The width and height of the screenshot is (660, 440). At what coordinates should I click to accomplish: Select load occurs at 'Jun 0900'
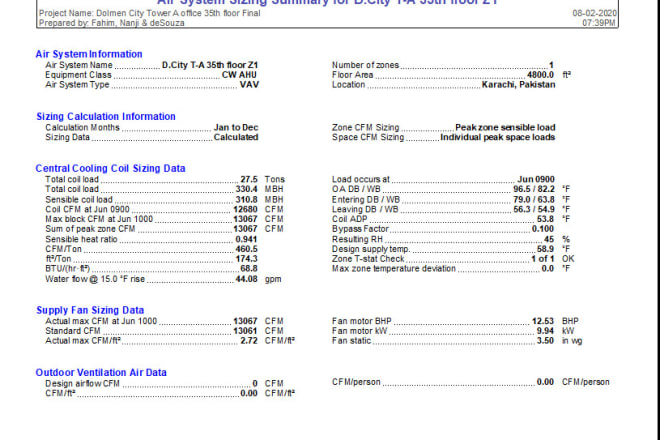click(x=536, y=179)
